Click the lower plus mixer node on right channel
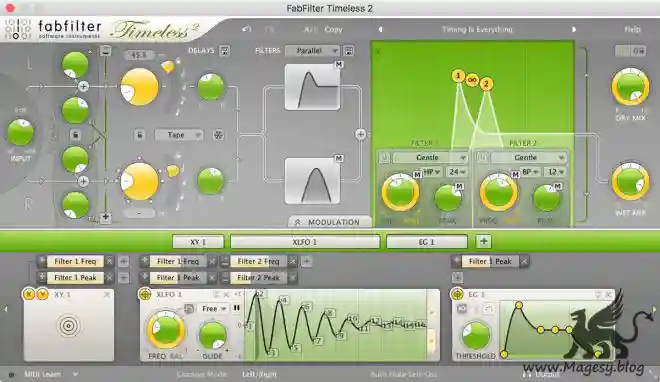This screenshot has height=382, width=660. point(83,181)
